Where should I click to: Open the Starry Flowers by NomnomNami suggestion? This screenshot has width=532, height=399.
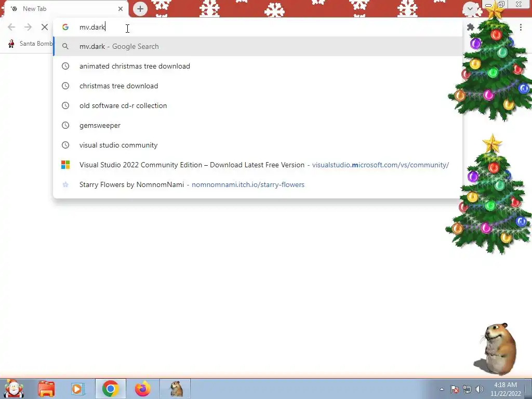point(258,184)
